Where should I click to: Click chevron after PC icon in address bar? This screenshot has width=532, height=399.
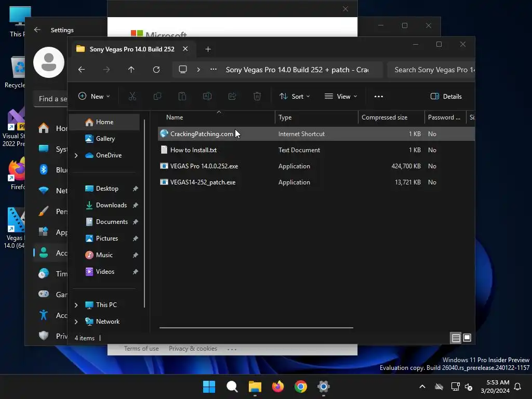pyautogui.click(x=198, y=70)
